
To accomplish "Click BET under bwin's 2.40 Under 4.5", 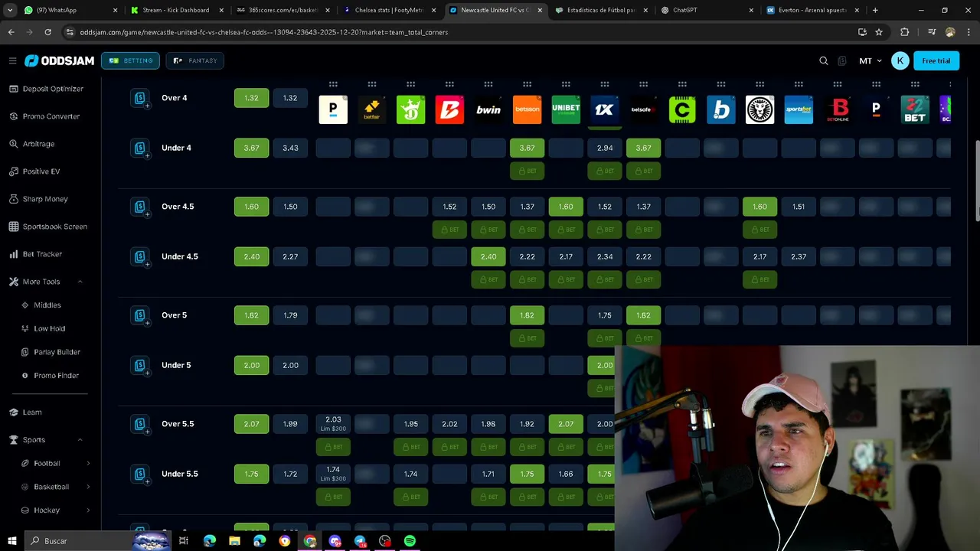I will pyautogui.click(x=488, y=279).
